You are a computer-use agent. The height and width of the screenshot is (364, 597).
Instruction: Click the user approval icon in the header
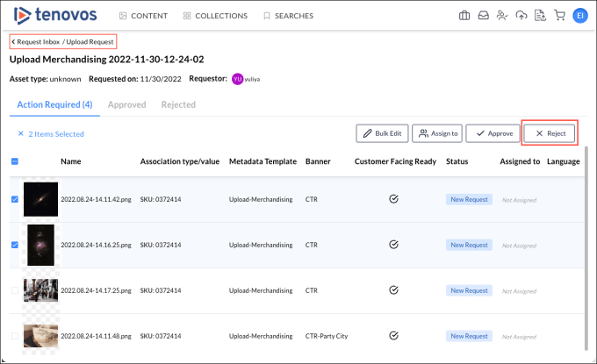click(502, 16)
